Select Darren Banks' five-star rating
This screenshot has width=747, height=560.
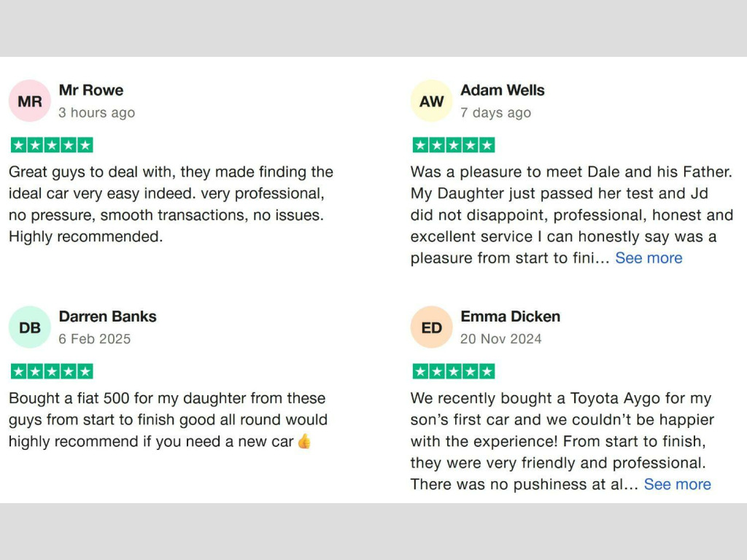52,371
